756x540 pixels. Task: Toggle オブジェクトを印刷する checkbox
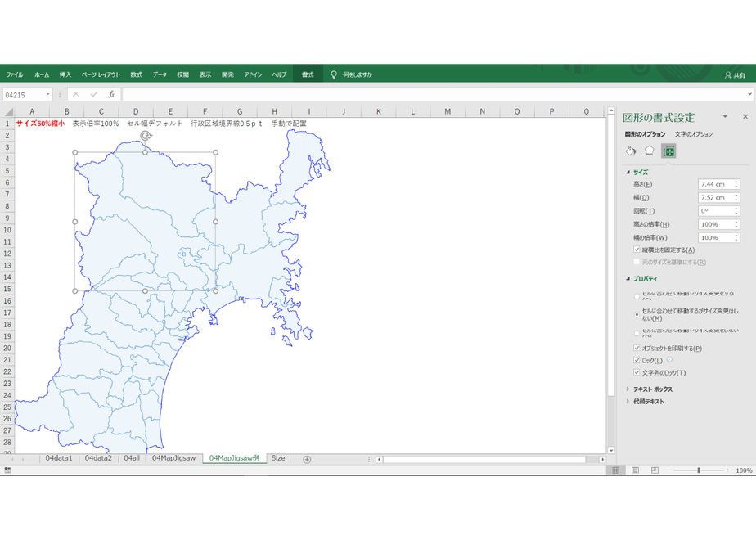pos(637,348)
